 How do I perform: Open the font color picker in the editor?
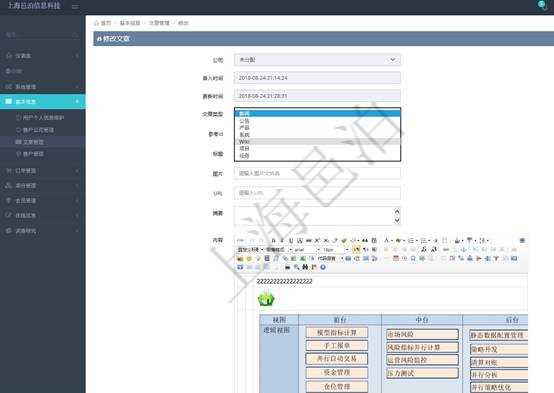point(388,241)
